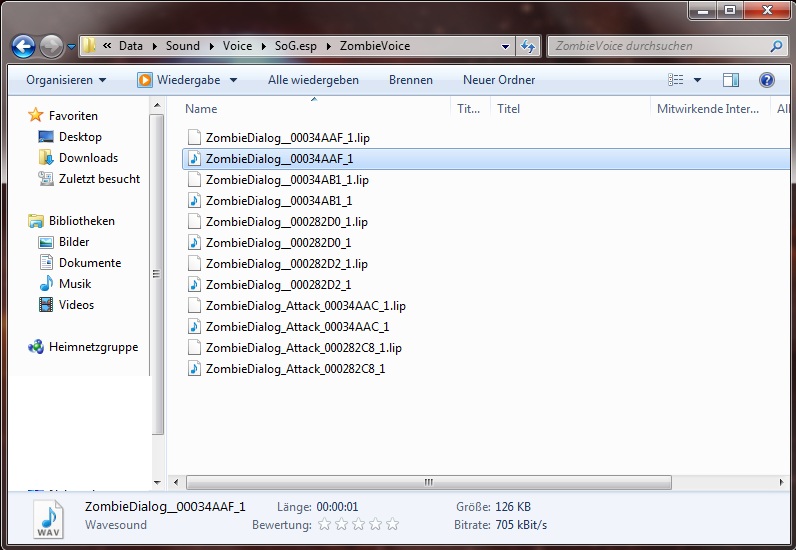Click Neuer Ordner to create folder
The width and height of the screenshot is (796, 550).
[498, 80]
